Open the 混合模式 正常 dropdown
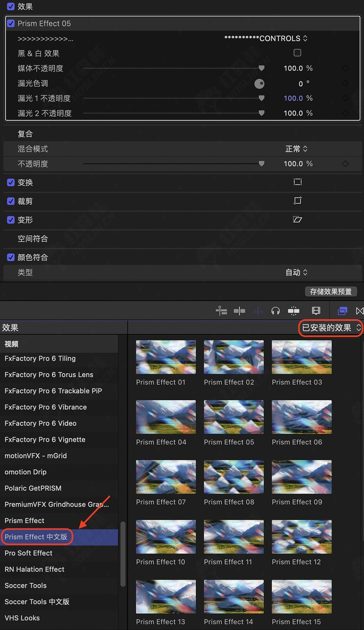 [296, 149]
